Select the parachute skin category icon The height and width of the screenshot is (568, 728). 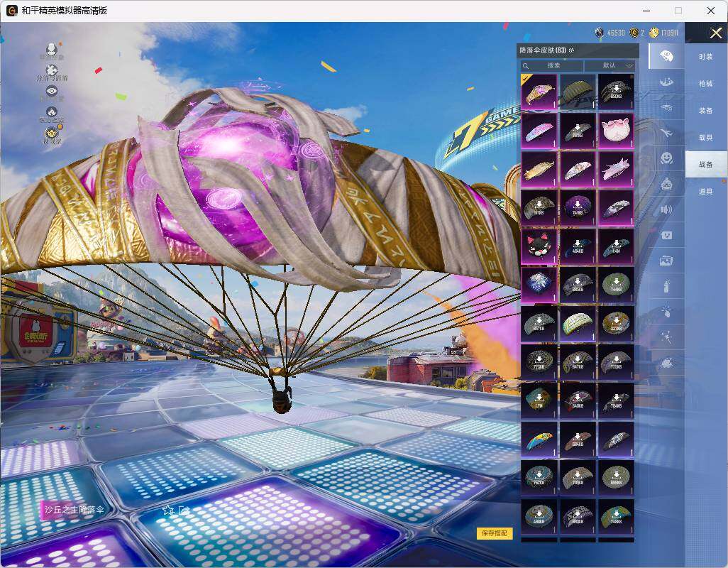(666, 56)
